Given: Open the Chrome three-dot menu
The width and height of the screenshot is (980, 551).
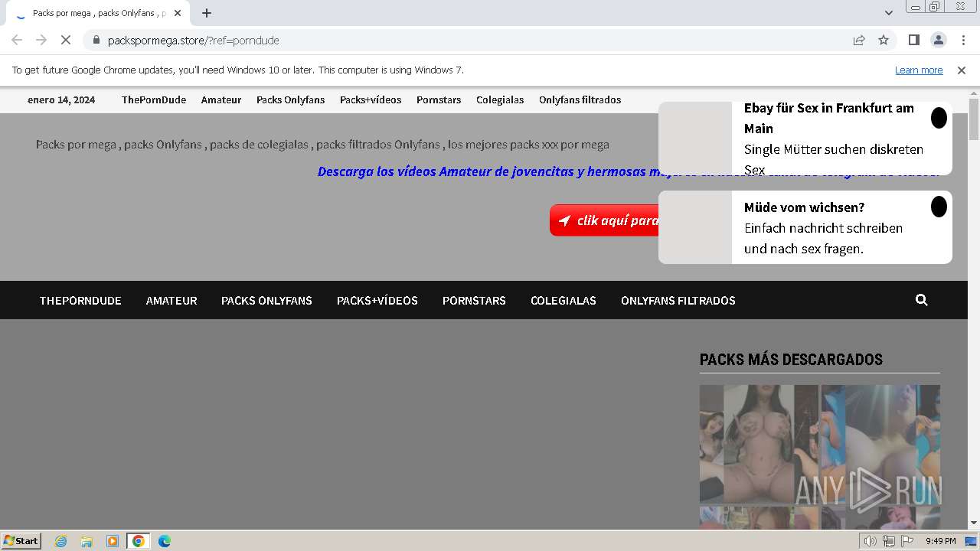Looking at the screenshot, I should click(x=962, y=40).
